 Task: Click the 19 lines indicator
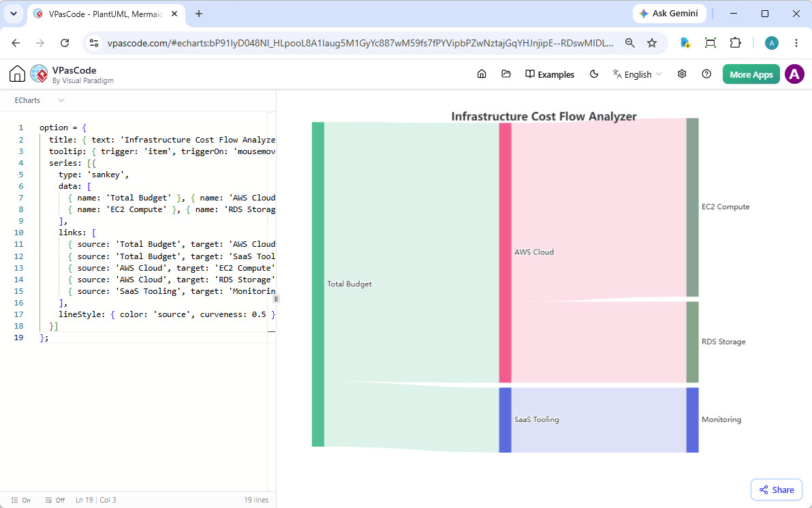point(256,500)
